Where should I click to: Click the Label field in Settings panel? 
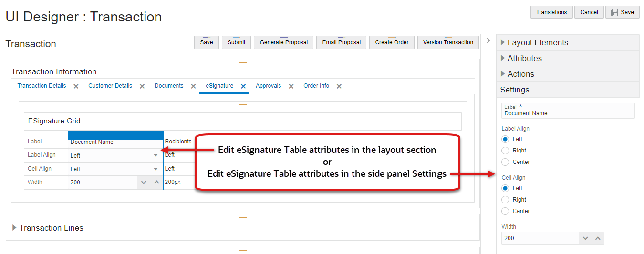(x=568, y=111)
